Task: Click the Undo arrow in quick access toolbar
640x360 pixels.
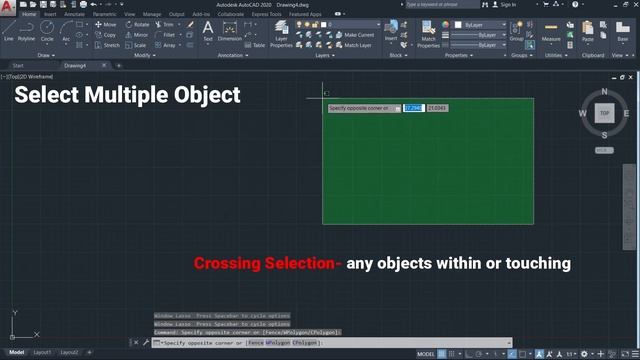Action: pyautogui.click(x=93, y=4)
